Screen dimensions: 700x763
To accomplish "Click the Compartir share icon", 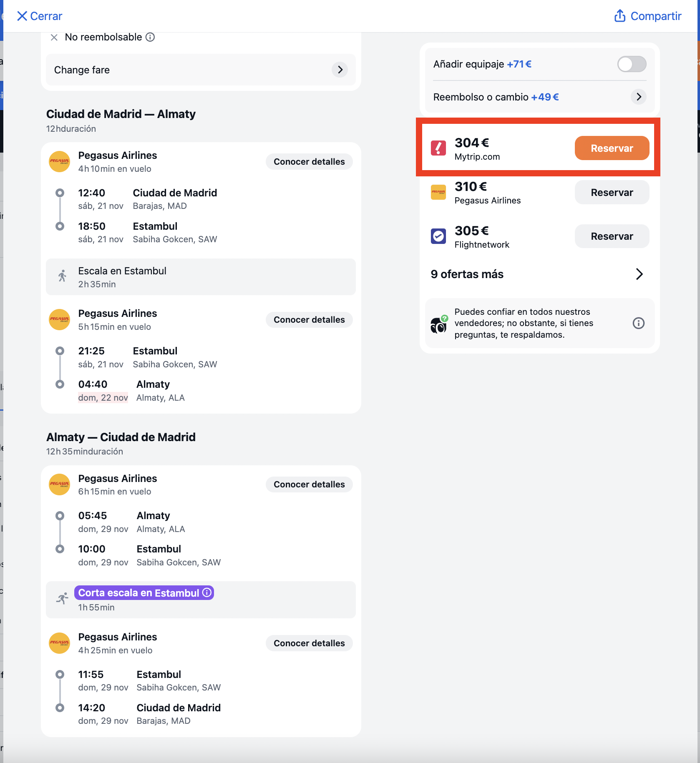I will 620,16.
